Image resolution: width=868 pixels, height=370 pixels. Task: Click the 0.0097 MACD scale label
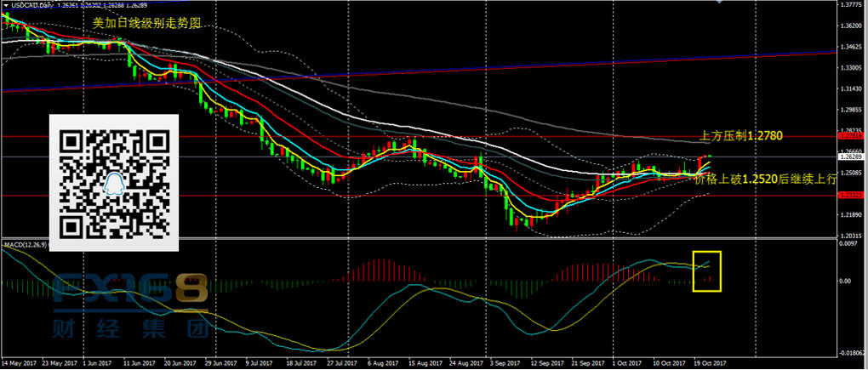click(848, 245)
